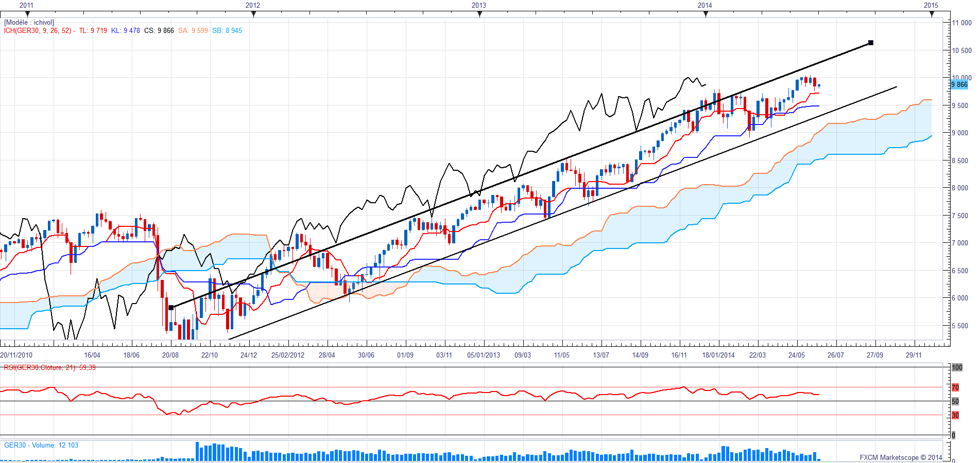
Task: Click the 2015 year marker triangle
Action: [x=932, y=14]
